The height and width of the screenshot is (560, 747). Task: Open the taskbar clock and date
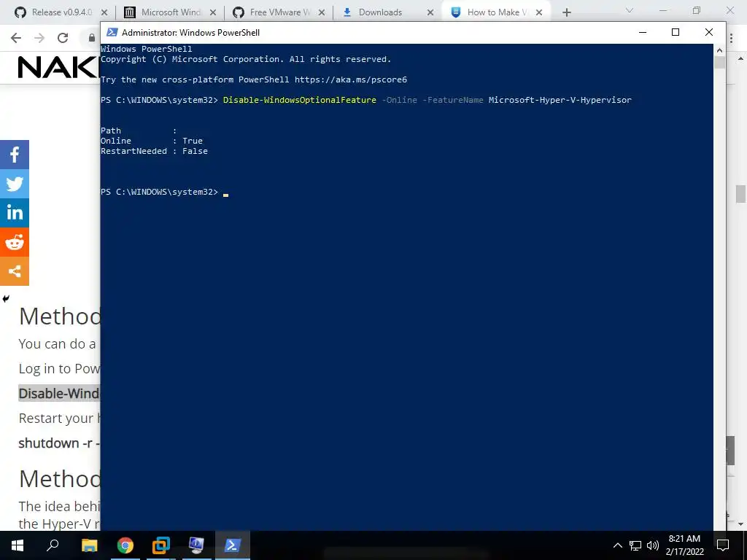click(684, 545)
